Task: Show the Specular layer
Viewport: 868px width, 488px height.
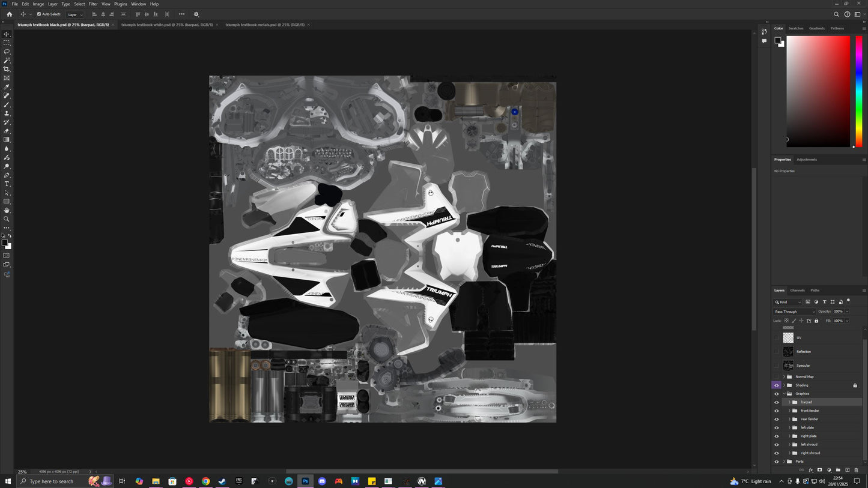Action: tap(776, 366)
